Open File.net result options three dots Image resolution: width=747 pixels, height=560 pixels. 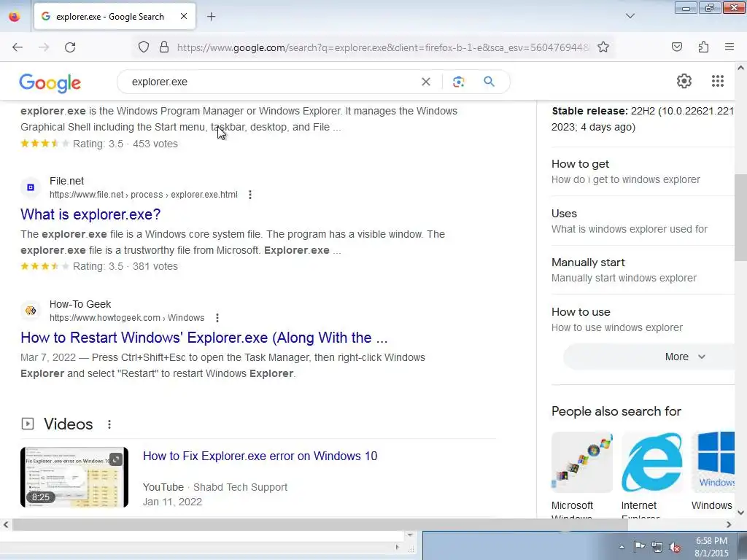click(250, 195)
